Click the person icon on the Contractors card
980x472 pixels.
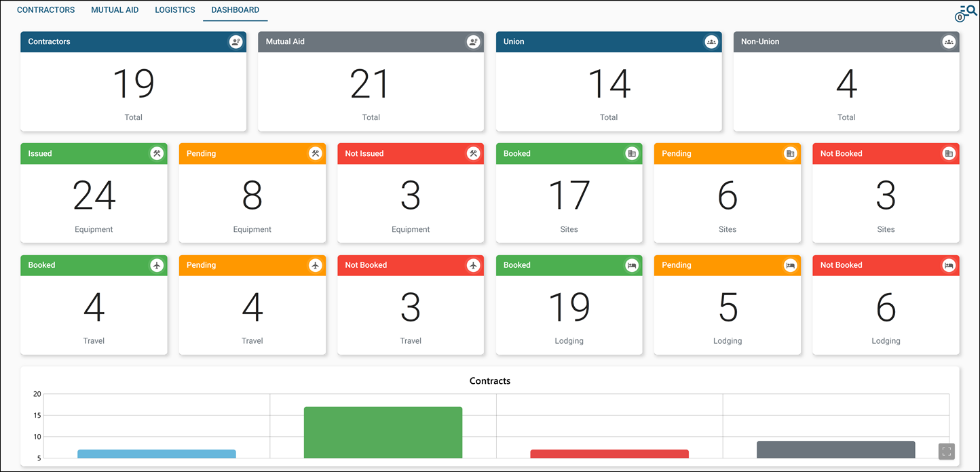point(235,41)
